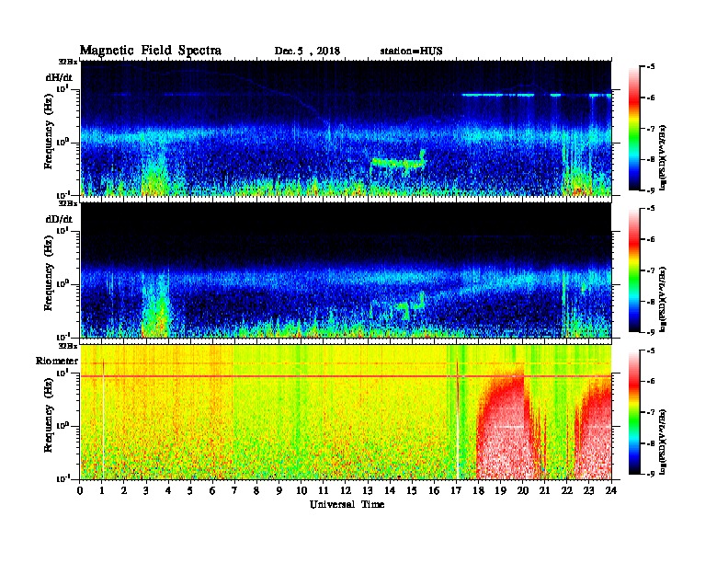Click hour "14" on Universal Time axis
Screen dimensions: 728x563
click(390, 491)
